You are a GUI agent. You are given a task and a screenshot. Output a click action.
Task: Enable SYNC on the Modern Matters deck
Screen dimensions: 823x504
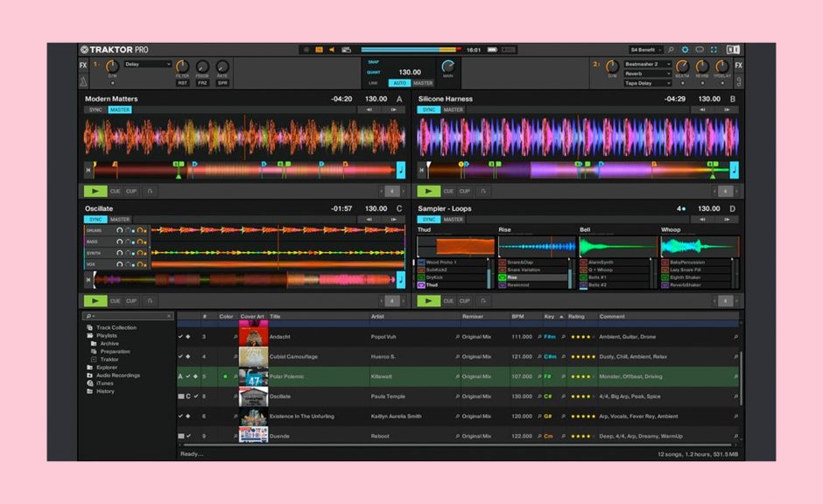coord(94,109)
